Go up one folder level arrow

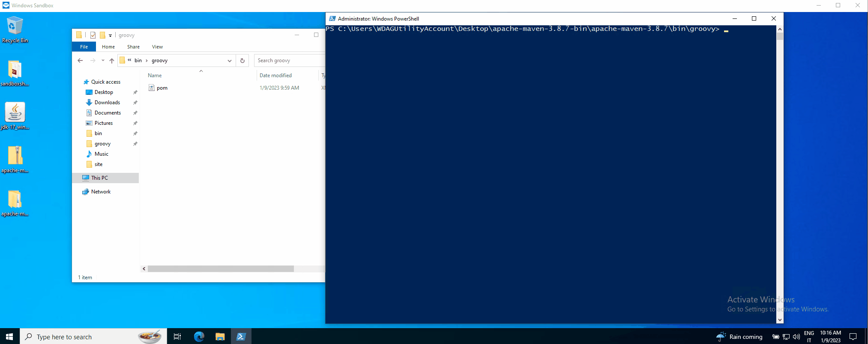pos(112,60)
